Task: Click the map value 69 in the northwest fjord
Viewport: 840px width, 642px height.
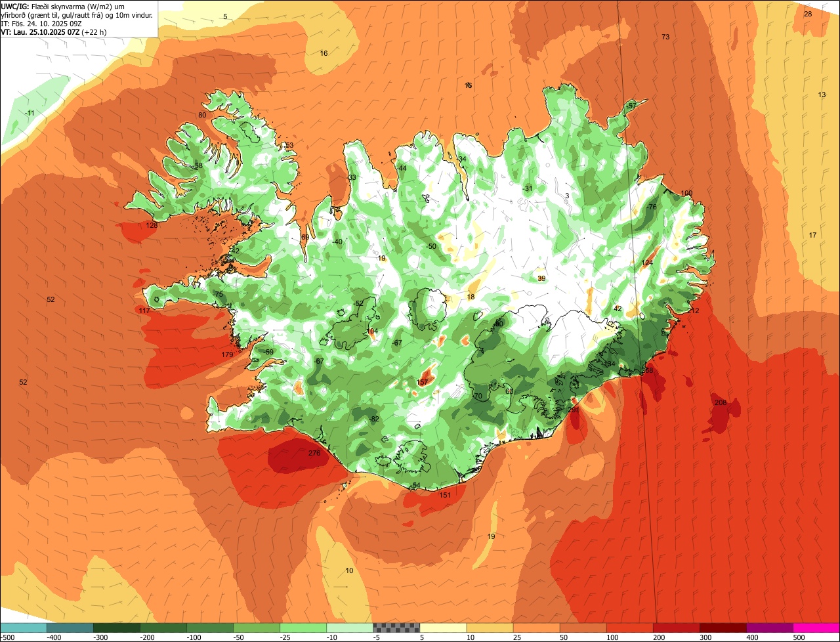Action: pyautogui.click(x=305, y=238)
